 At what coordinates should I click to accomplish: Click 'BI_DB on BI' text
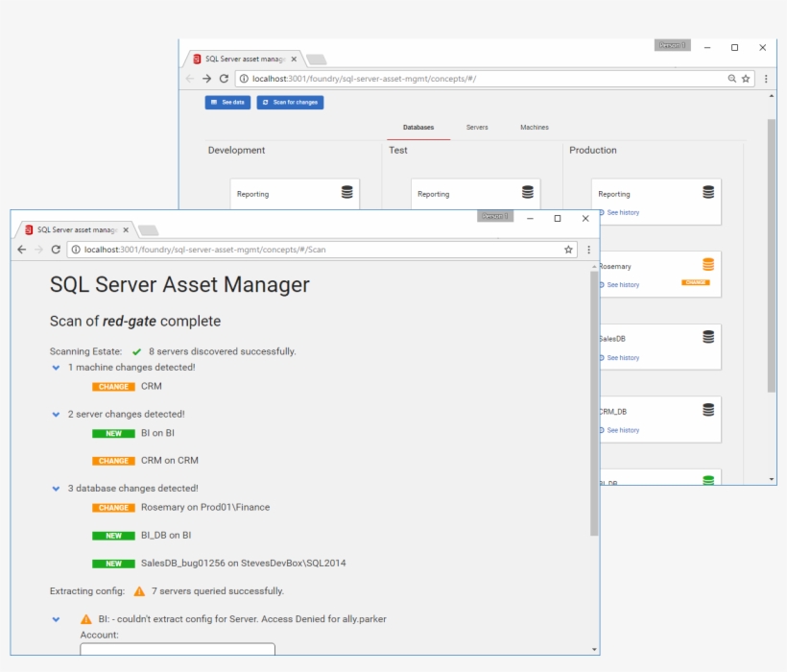(x=166, y=536)
